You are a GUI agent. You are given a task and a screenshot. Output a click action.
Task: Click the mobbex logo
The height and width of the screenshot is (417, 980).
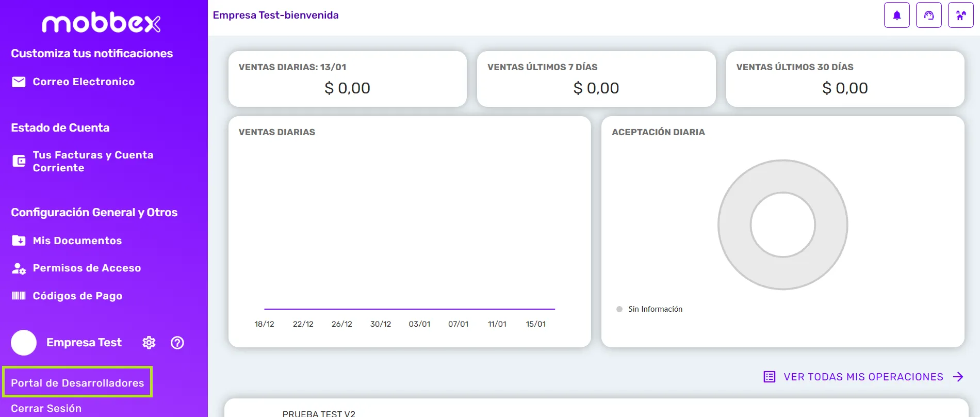[x=101, y=23]
